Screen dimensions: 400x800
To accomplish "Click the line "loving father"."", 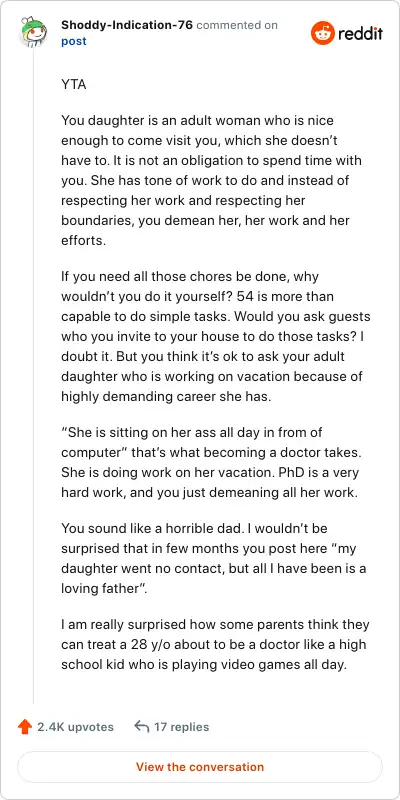I will (x=104, y=588).
